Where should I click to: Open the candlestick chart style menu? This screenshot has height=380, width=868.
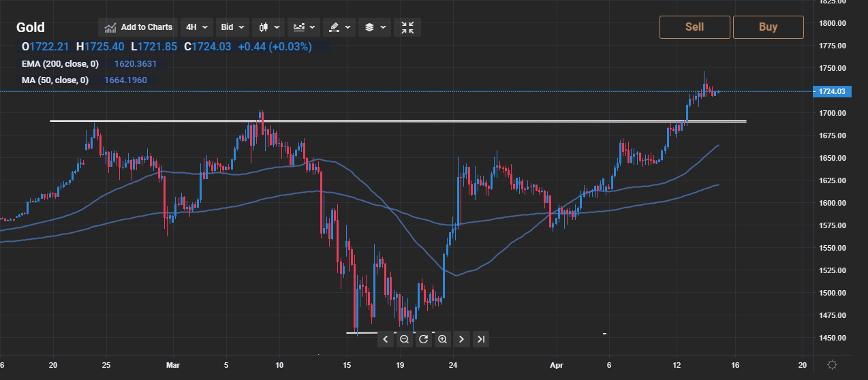[x=268, y=27]
